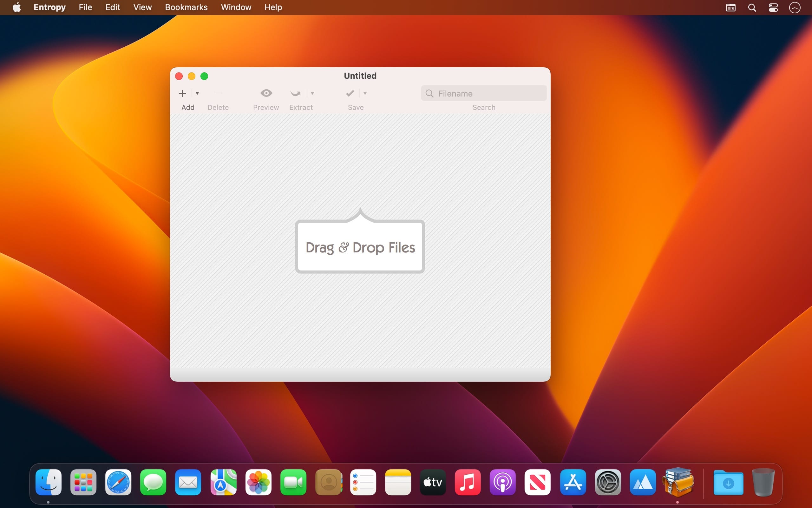Launch Notes from the Dock
The width and height of the screenshot is (812, 508).
[x=398, y=483]
